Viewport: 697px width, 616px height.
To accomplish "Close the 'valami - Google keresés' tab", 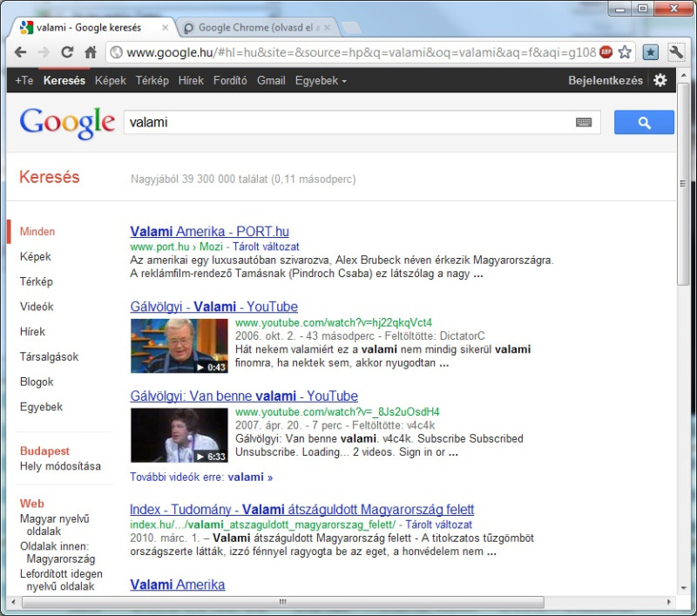I will (165, 28).
